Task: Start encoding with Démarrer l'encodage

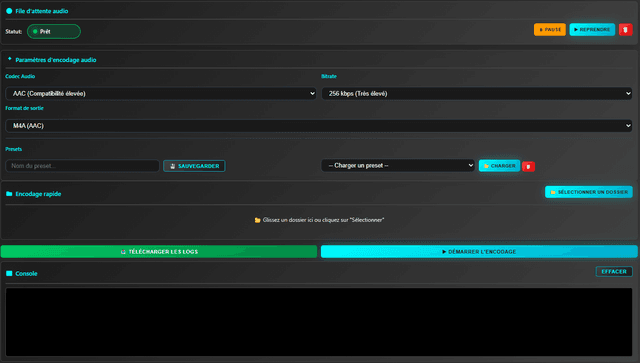Action: [479, 252]
